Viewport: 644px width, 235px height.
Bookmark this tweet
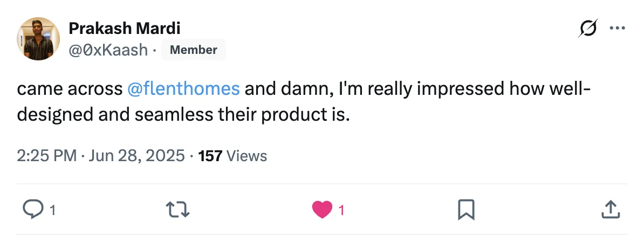pos(465,209)
